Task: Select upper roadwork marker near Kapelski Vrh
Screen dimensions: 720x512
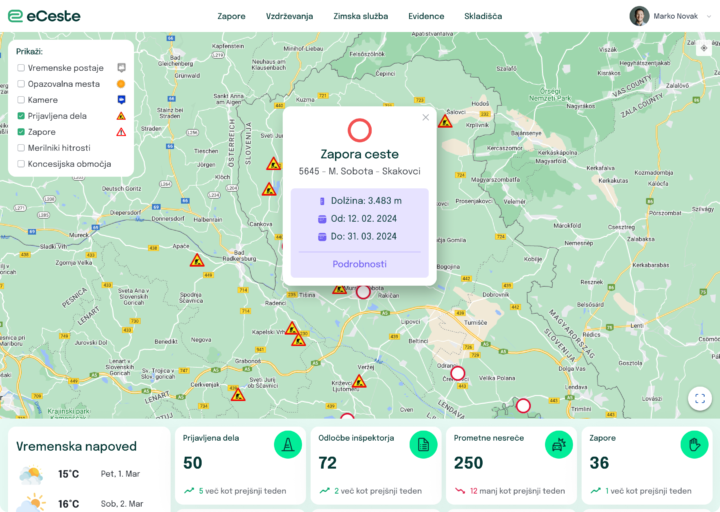Action: (292, 328)
